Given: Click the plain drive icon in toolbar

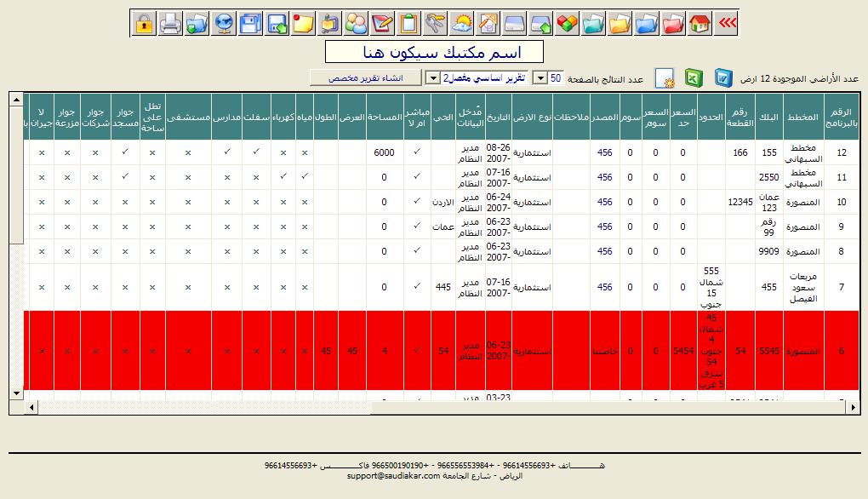Looking at the screenshot, I should pos(515,24).
